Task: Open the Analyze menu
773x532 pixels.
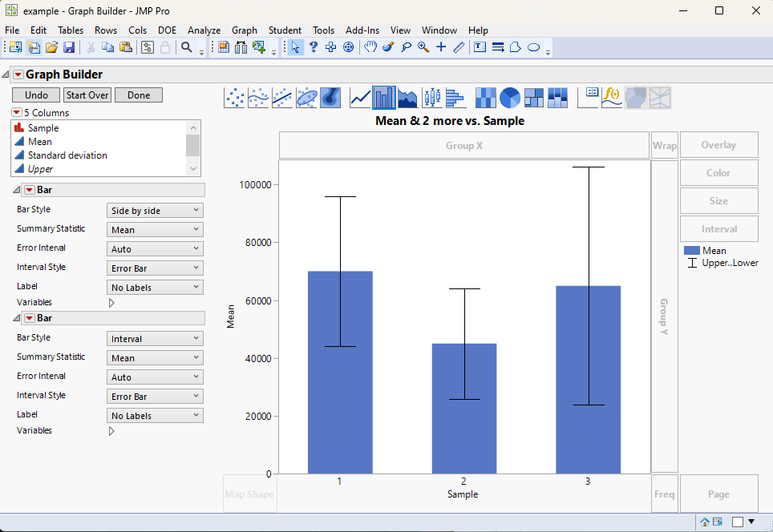Action: click(204, 30)
